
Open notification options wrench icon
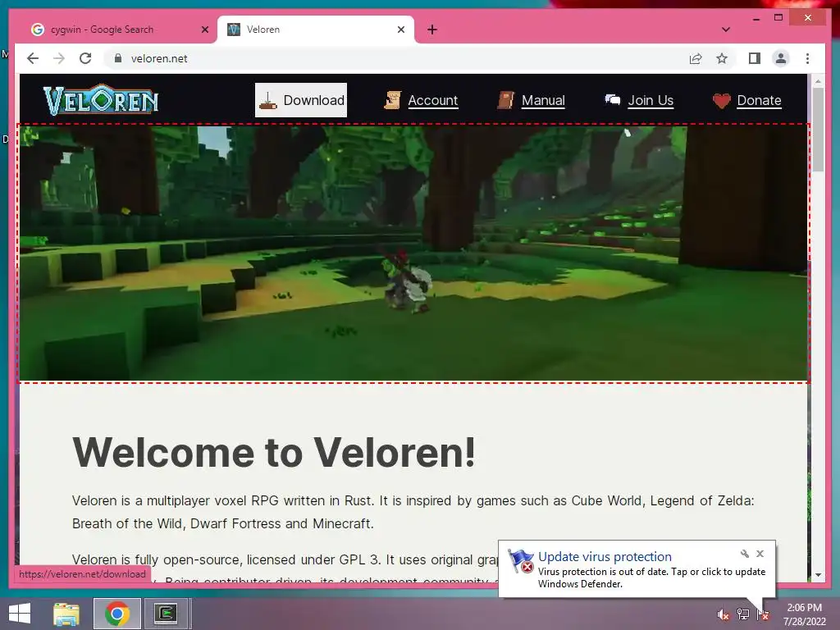click(x=744, y=554)
